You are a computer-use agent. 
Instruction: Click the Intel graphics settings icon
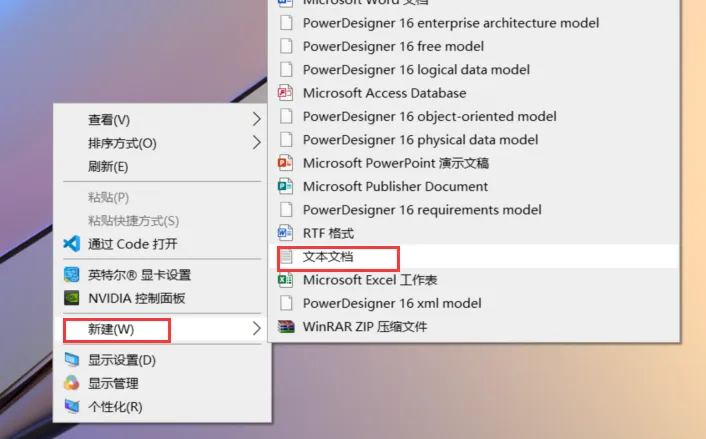(72, 275)
